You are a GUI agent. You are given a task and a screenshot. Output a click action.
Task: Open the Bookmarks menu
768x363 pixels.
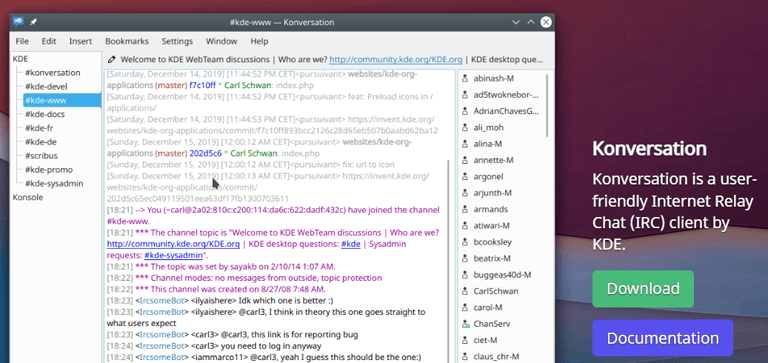pyautogui.click(x=127, y=41)
